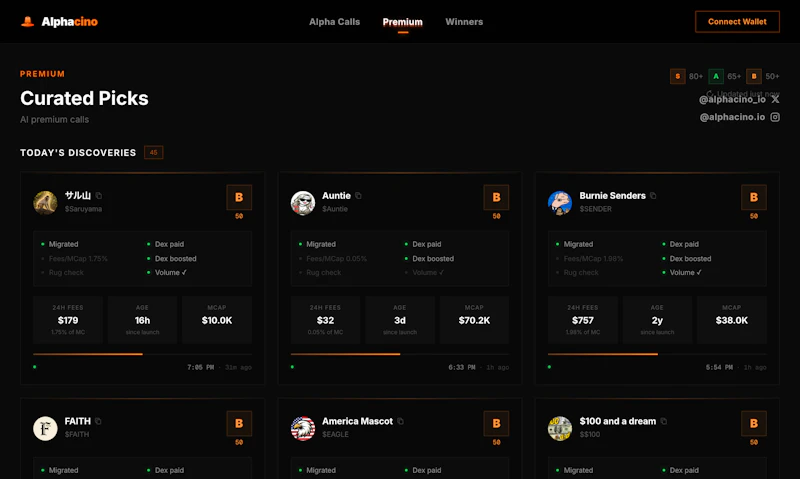Click the $757 24H fees value
The width and height of the screenshot is (800, 479).
coord(583,320)
